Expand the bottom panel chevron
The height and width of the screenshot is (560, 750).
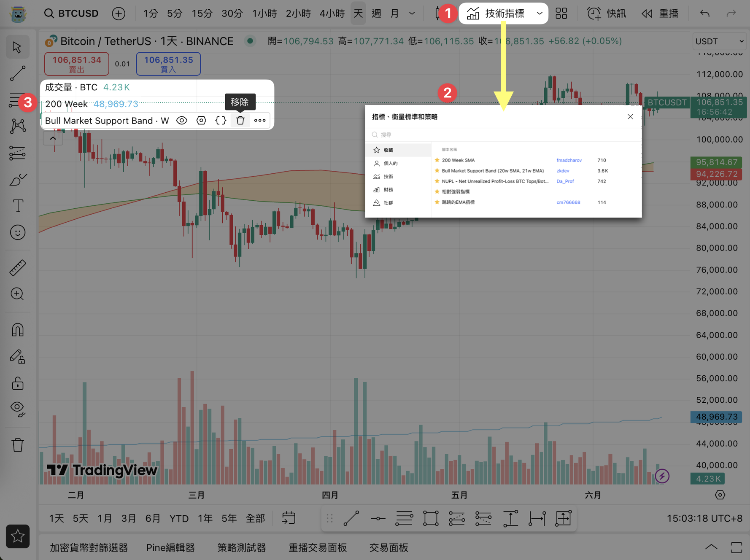point(711,547)
